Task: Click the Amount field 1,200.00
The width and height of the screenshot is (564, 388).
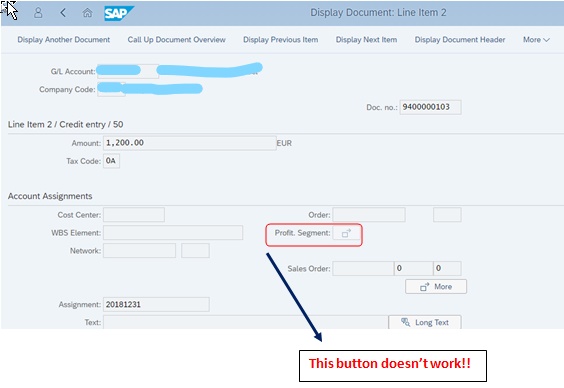Action: pos(190,143)
